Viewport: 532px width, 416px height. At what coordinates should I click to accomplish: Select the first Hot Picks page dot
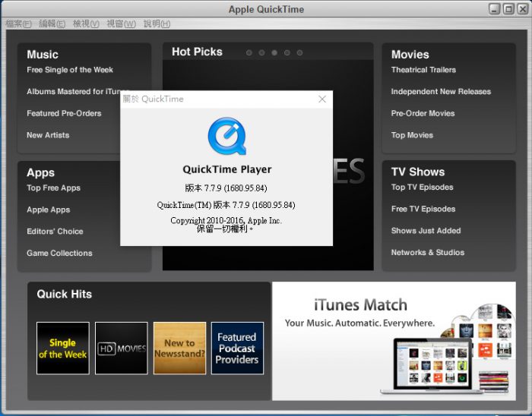249,53
